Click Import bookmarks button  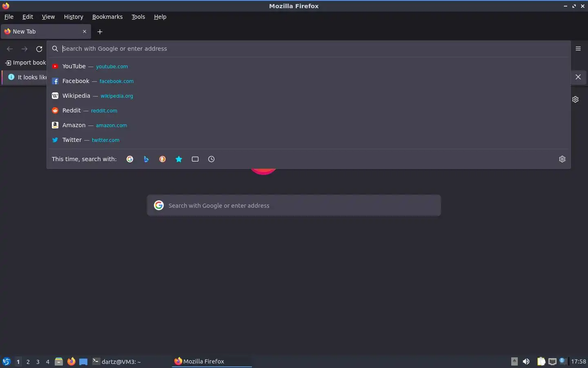point(25,63)
